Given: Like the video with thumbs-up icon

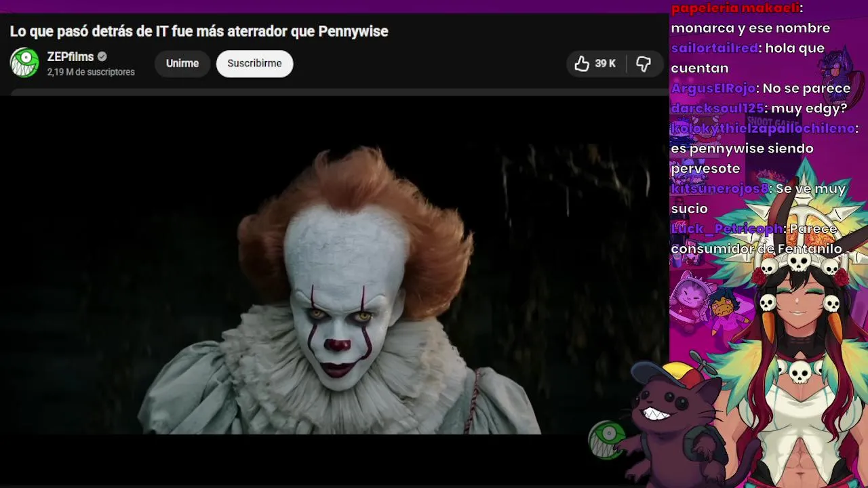Looking at the screenshot, I should tap(582, 64).
